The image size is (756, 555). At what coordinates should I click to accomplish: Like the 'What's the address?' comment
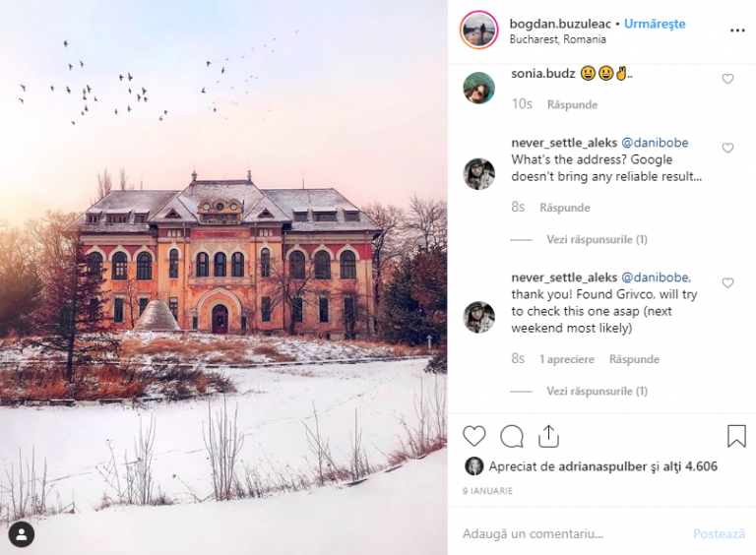click(x=727, y=148)
